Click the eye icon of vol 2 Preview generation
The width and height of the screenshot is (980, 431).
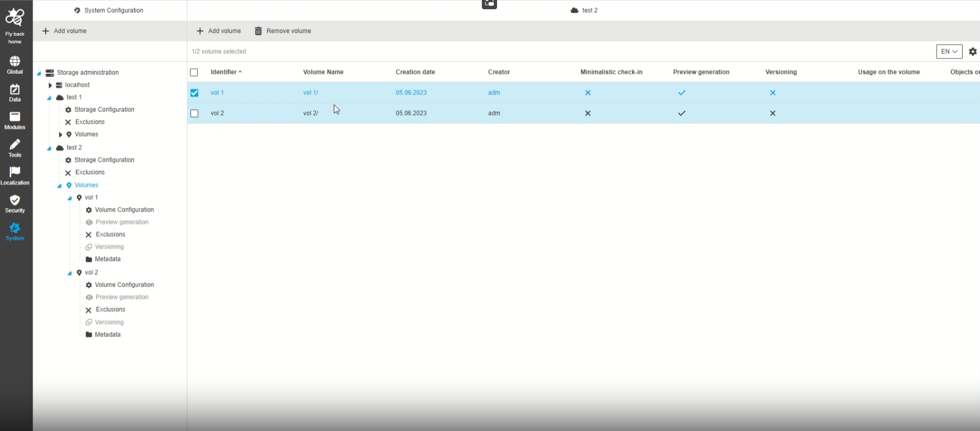[89, 297]
